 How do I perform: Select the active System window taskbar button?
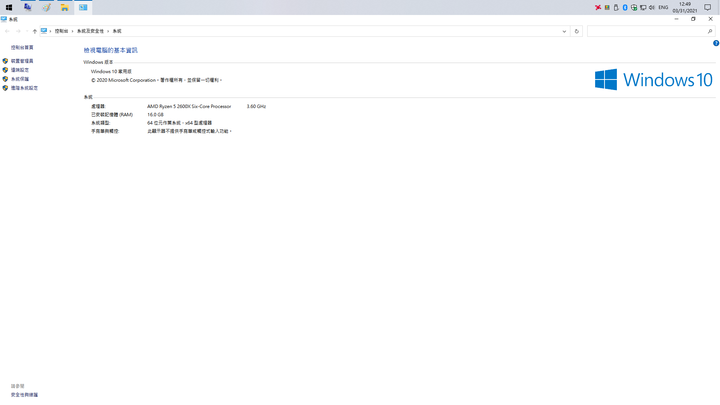(x=83, y=7)
